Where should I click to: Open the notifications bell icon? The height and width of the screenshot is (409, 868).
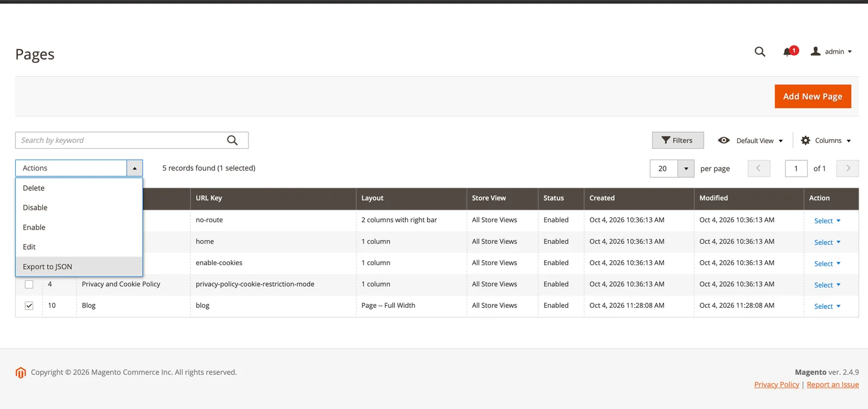click(787, 52)
